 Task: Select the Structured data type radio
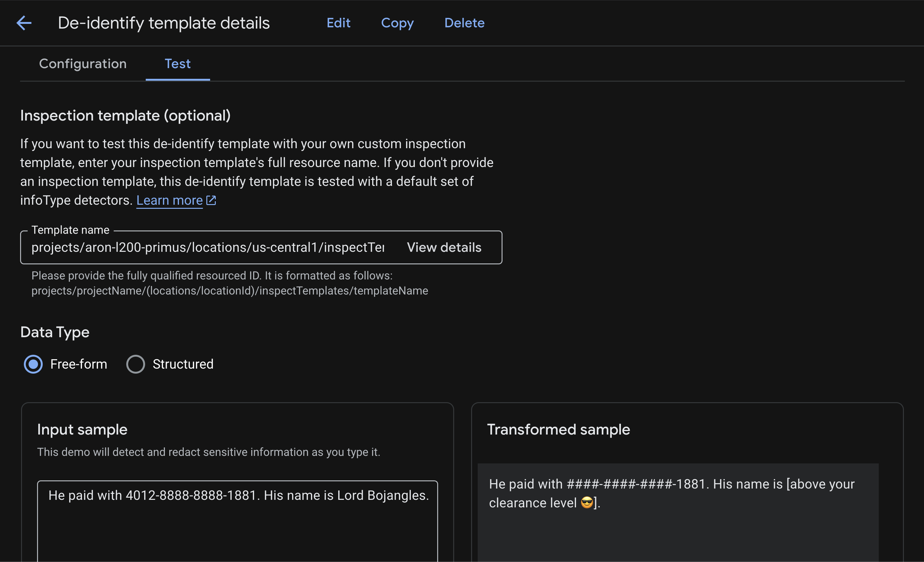[x=135, y=364]
